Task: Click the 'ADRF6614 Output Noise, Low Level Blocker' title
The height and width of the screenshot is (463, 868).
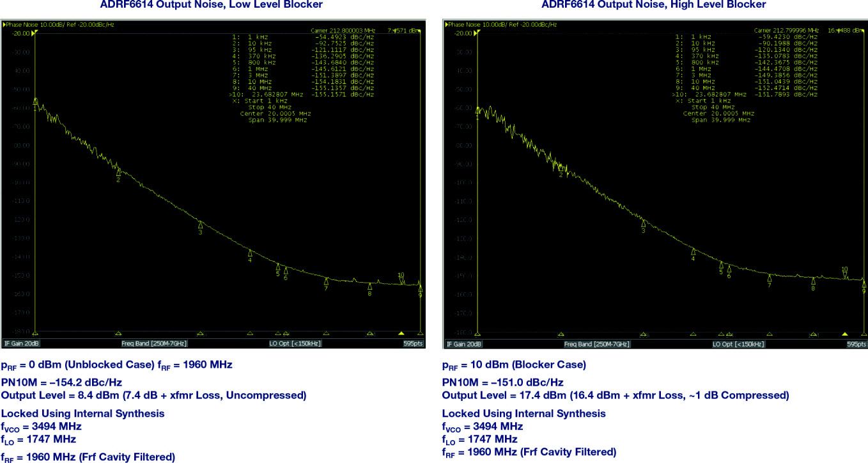Action: click(212, 5)
